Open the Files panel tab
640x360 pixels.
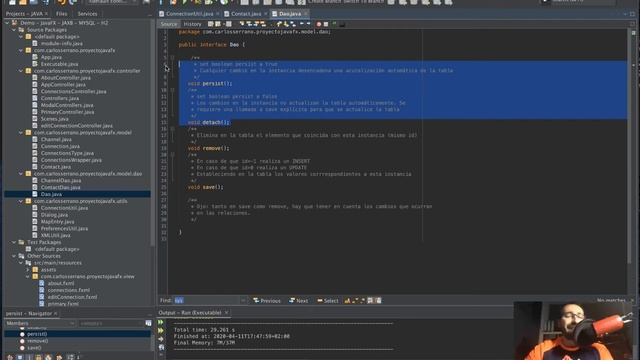(62, 14)
